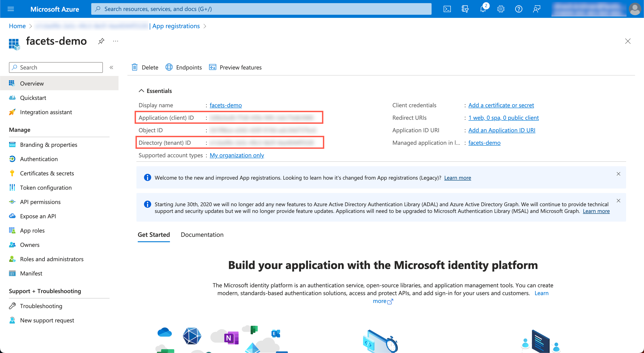This screenshot has height=353, width=644.
Task: Click the Support + Troubleshooting heading
Action: (x=45, y=291)
